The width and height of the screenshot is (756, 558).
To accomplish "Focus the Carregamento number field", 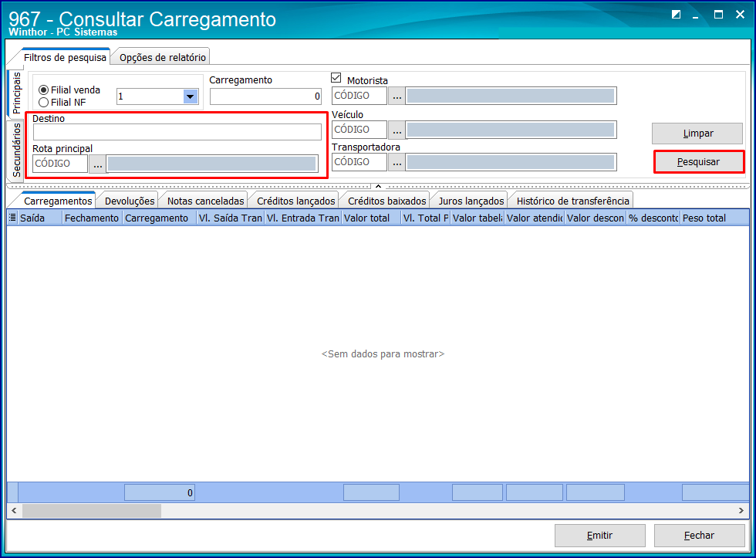I will pos(265,96).
